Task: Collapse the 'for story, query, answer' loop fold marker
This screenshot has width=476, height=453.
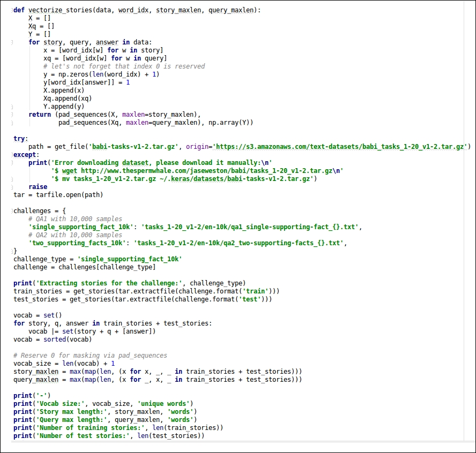Action: (x=12, y=42)
